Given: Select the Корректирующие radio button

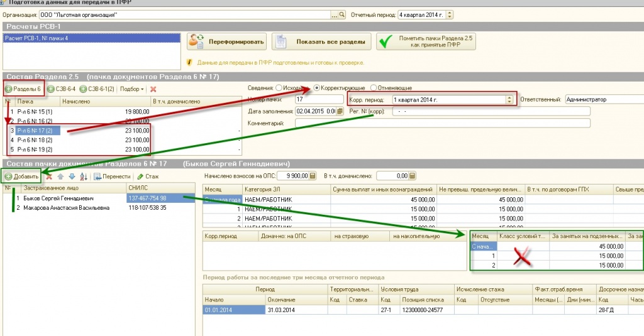Looking at the screenshot, I should [317, 88].
